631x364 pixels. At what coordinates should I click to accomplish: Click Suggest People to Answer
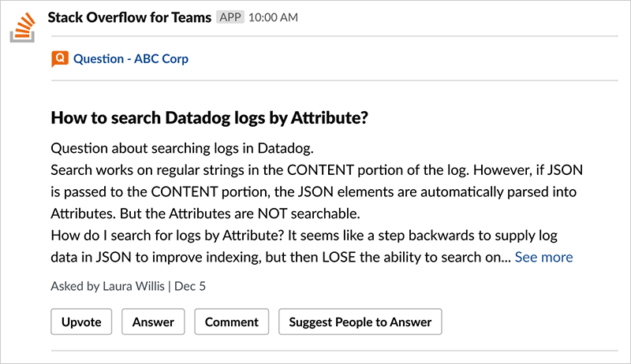coord(360,321)
